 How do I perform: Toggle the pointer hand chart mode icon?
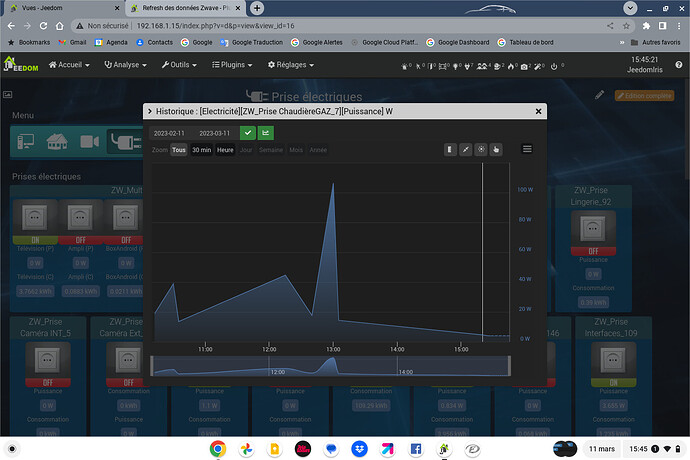[496, 150]
